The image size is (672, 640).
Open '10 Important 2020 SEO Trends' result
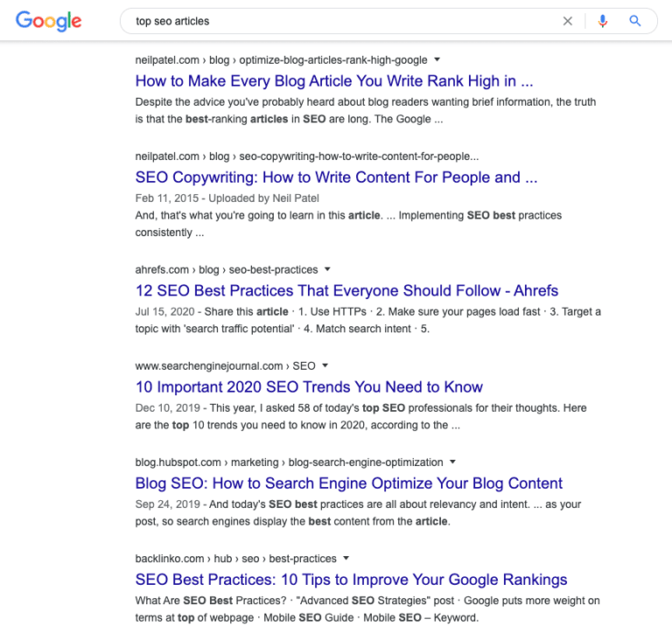pyautogui.click(x=309, y=386)
